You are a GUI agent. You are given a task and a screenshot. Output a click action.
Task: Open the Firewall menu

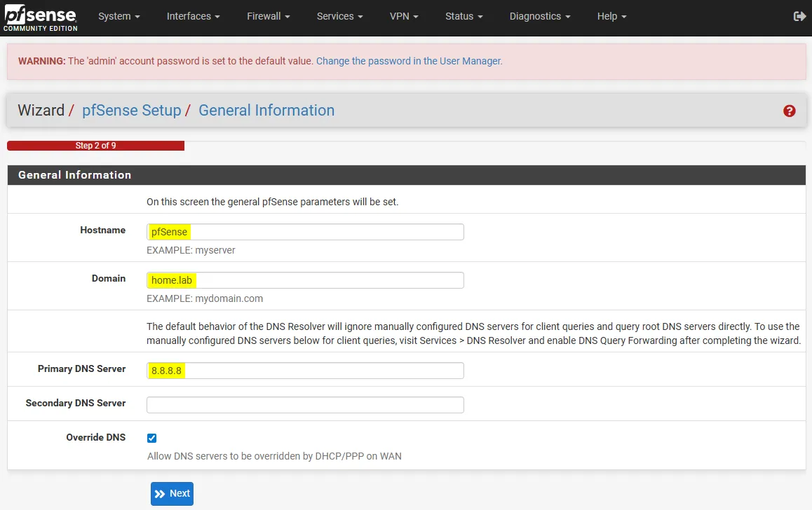pyautogui.click(x=267, y=15)
